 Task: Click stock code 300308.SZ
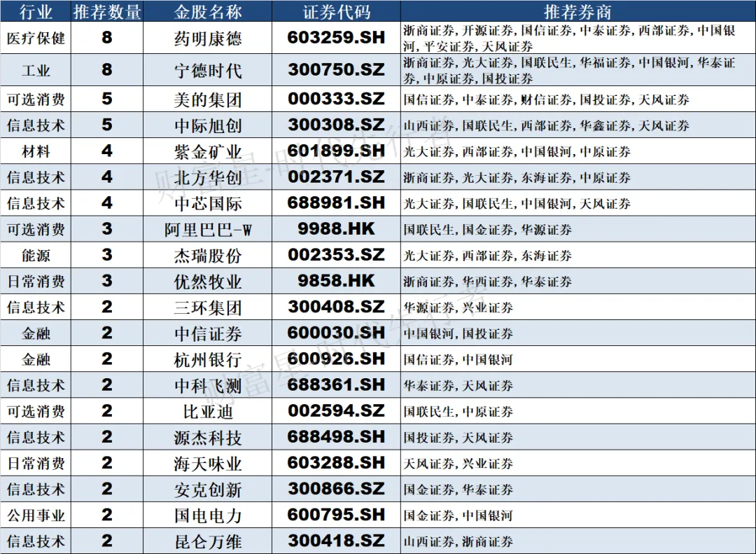[336, 125]
